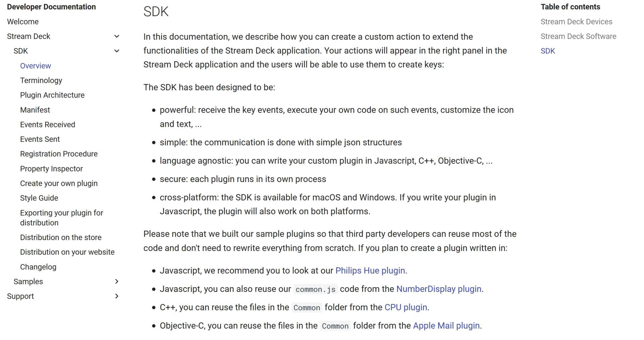Open the Manifest page

click(x=35, y=110)
